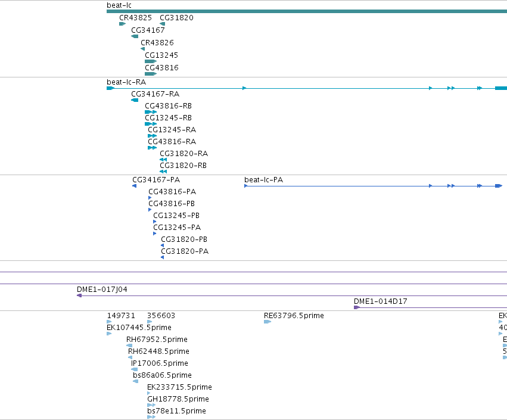The image size is (507, 420).
Task: Select the beat-Ic-RA first exon glyph
Action: click(111, 88)
